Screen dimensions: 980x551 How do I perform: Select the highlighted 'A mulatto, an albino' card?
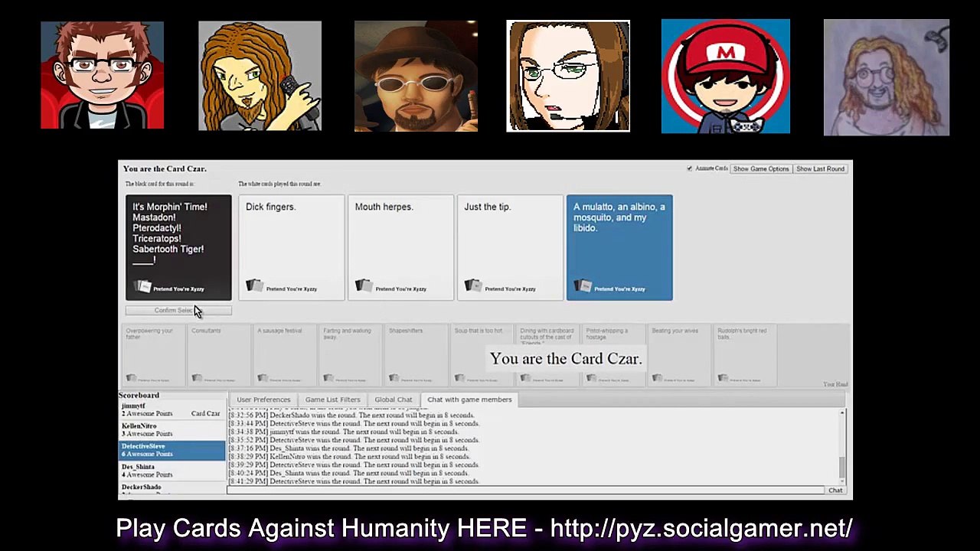(619, 247)
